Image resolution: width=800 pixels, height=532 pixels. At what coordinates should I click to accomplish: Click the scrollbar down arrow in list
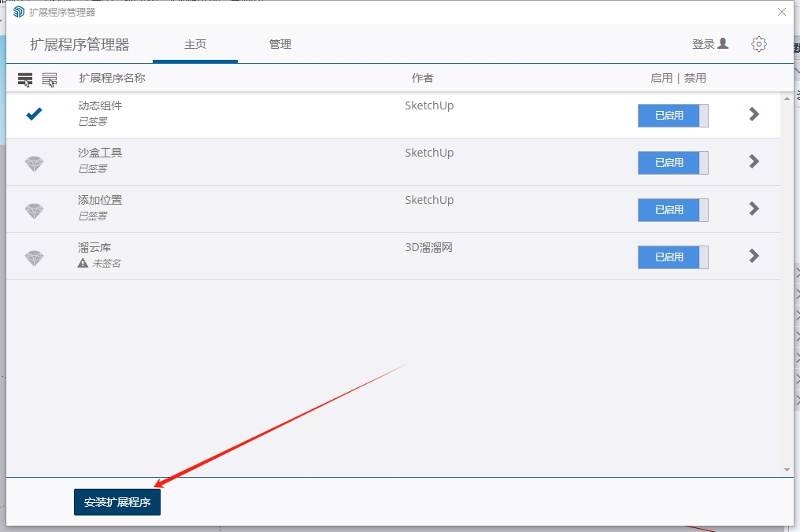click(787, 469)
